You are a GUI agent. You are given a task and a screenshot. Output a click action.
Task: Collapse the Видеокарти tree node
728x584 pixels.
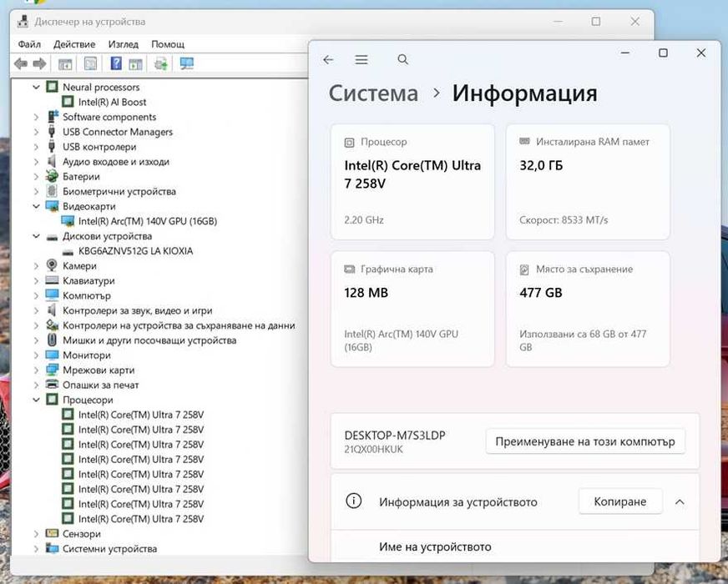click(x=36, y=206)
